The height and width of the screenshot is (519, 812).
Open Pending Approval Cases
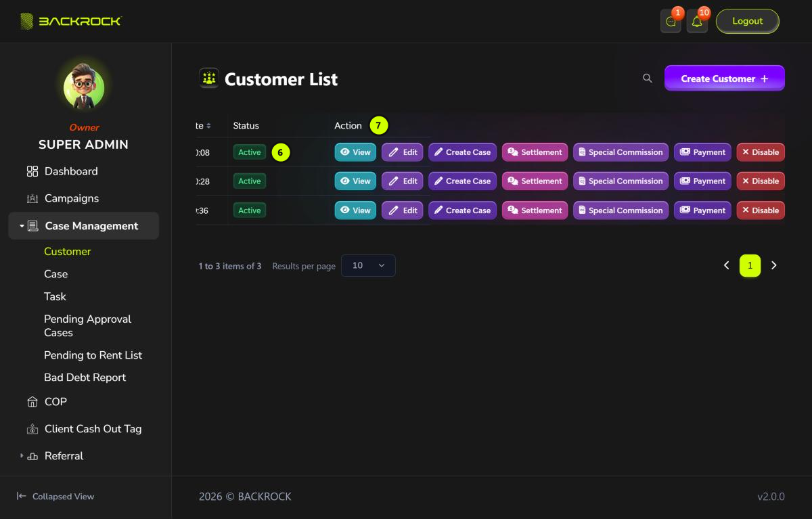pyautogui.click(x=88, y=325)
